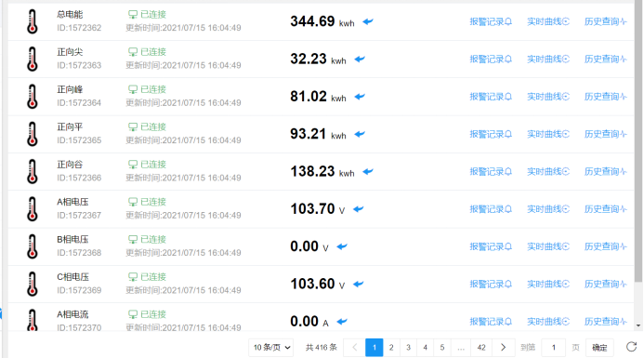Open 报警记录 for 正向平
The height and width of the screenshot is (358, 644).
pos(491,134)
